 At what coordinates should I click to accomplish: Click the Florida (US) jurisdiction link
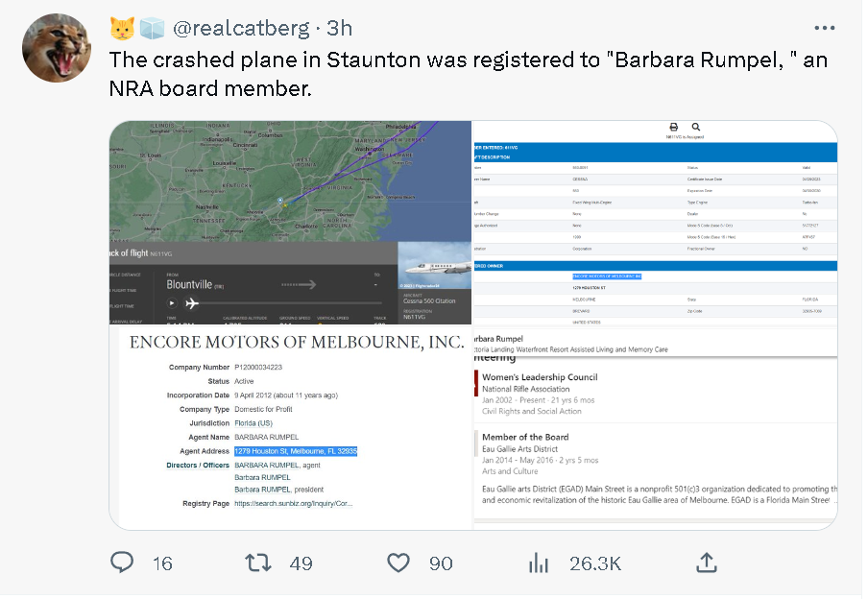pyautogui.click(x=253, y=423)
